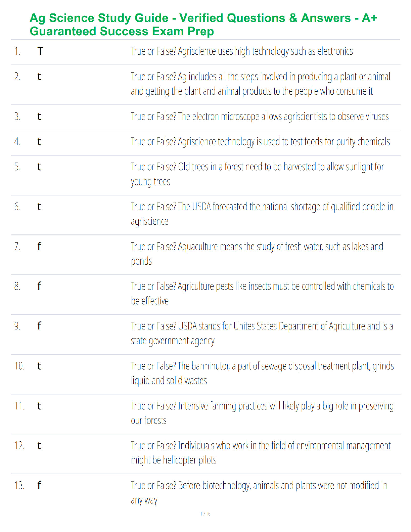
Task: Click question 5 about old trees harvested
Action: (x=257, y=174)
